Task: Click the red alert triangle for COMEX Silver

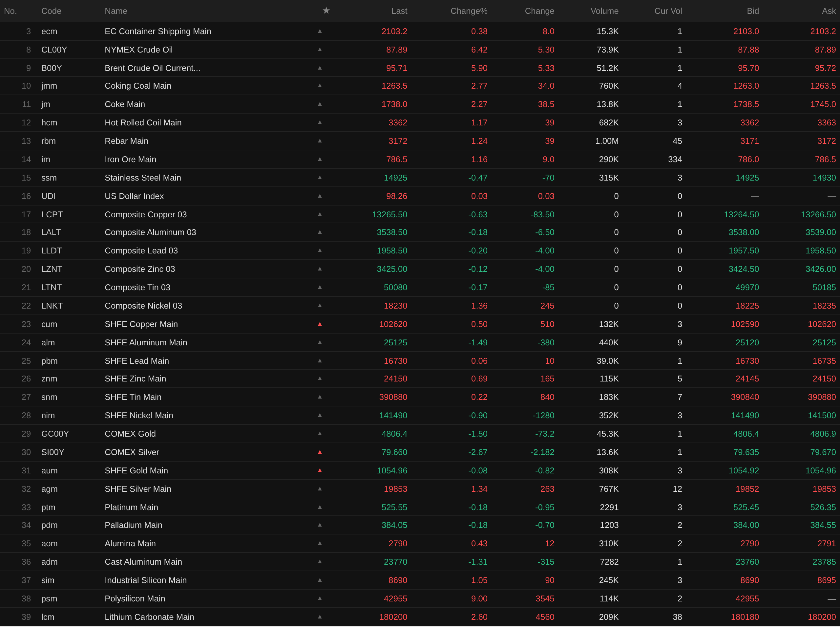Action: point(320,452)
